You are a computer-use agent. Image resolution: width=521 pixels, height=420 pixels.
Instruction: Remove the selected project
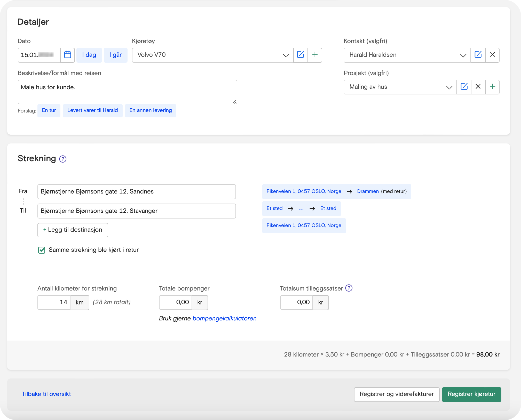click(478, 87)
